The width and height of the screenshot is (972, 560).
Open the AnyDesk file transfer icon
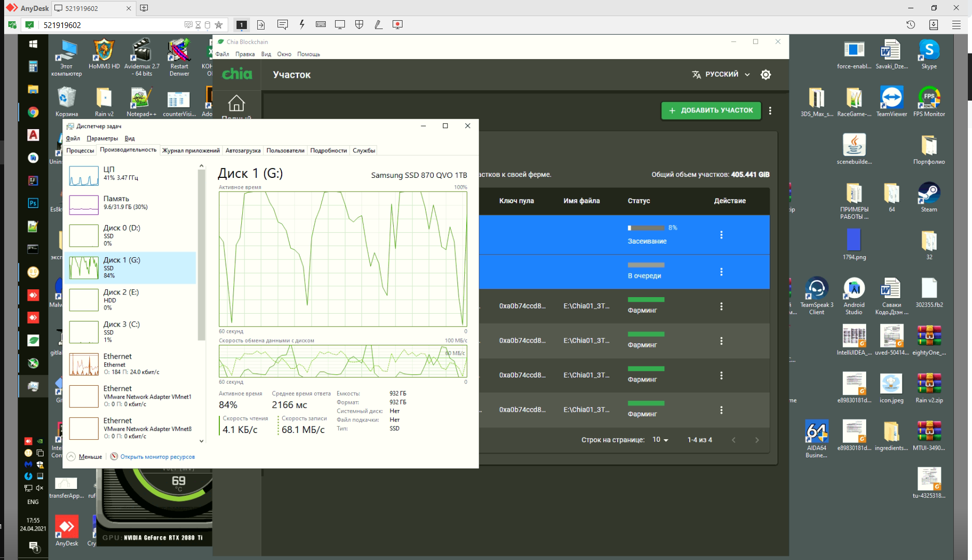point(261,25)
